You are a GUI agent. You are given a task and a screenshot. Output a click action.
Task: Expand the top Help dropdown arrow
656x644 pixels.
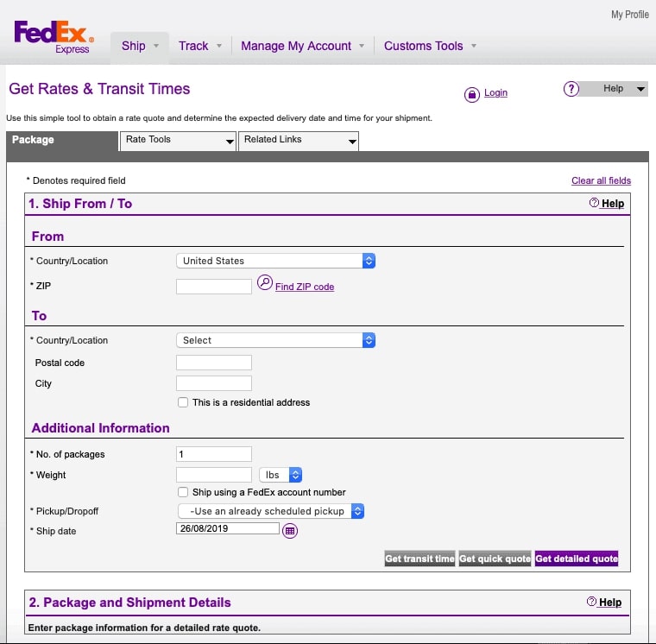click(640, 89)
